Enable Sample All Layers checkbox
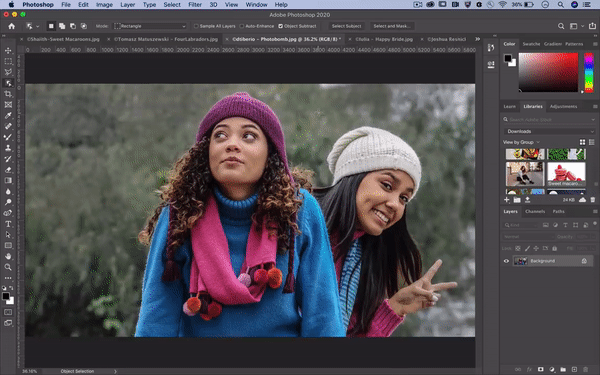 click(196, 26)
